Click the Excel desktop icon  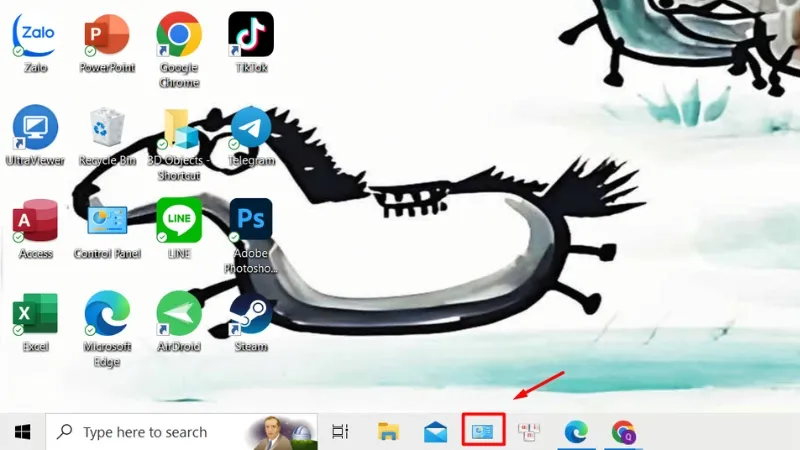[35, 314]
